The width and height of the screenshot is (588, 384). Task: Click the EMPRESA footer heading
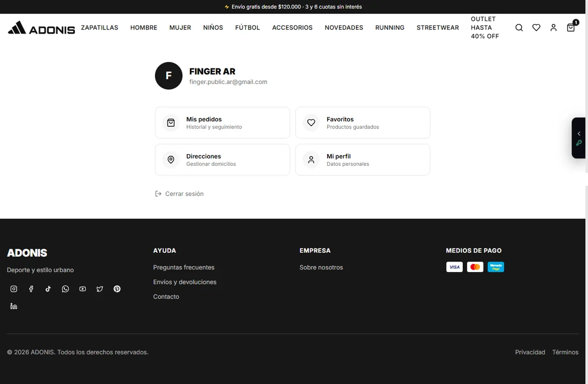coord(315,250)
